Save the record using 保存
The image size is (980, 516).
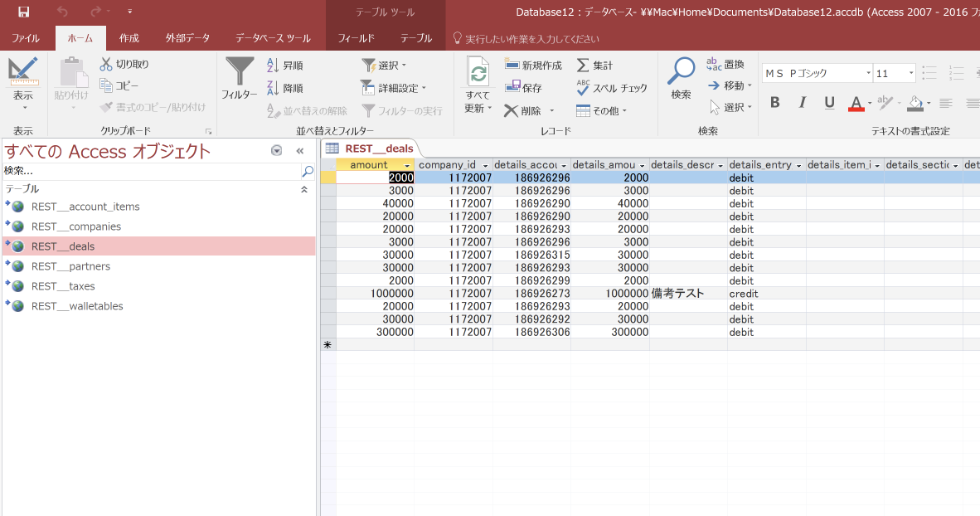pos(524,85)
